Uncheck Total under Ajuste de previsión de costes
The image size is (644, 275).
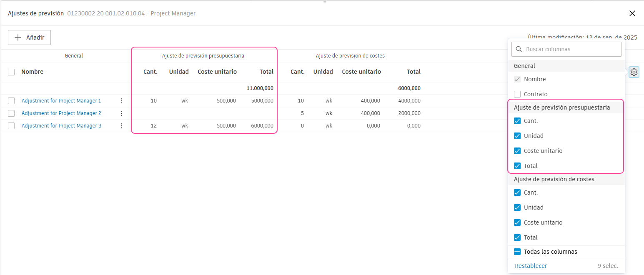click(x=517, y=237)
